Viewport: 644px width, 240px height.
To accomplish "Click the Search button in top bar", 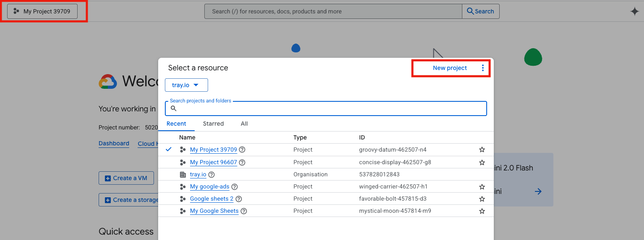I will [x=480, y=11].
